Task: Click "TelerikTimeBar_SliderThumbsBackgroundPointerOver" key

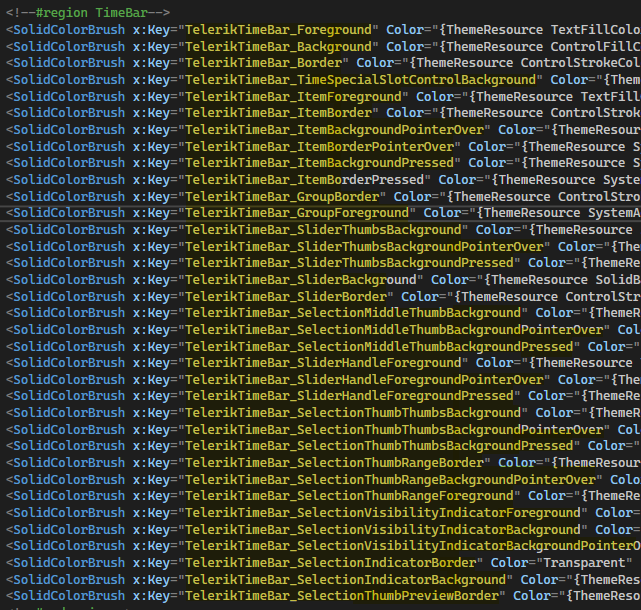Action: click(364, 247)
